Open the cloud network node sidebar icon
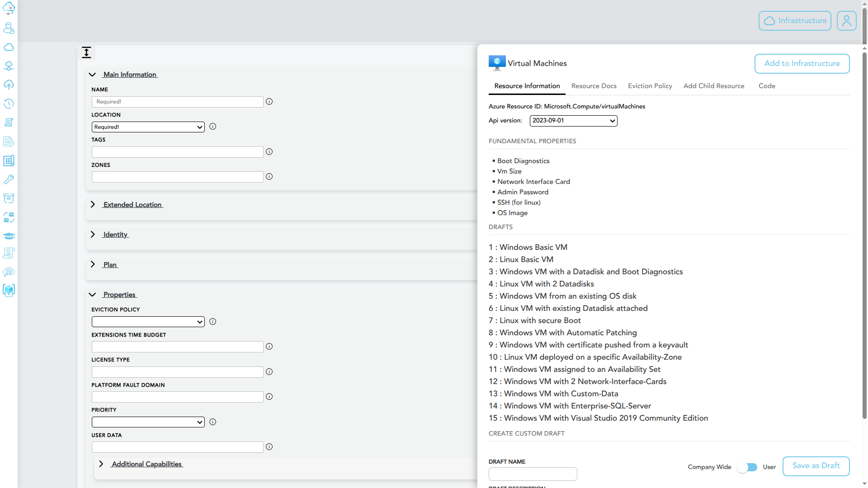The height and width of the screenshot is (488, 868). tap(9, 66)
